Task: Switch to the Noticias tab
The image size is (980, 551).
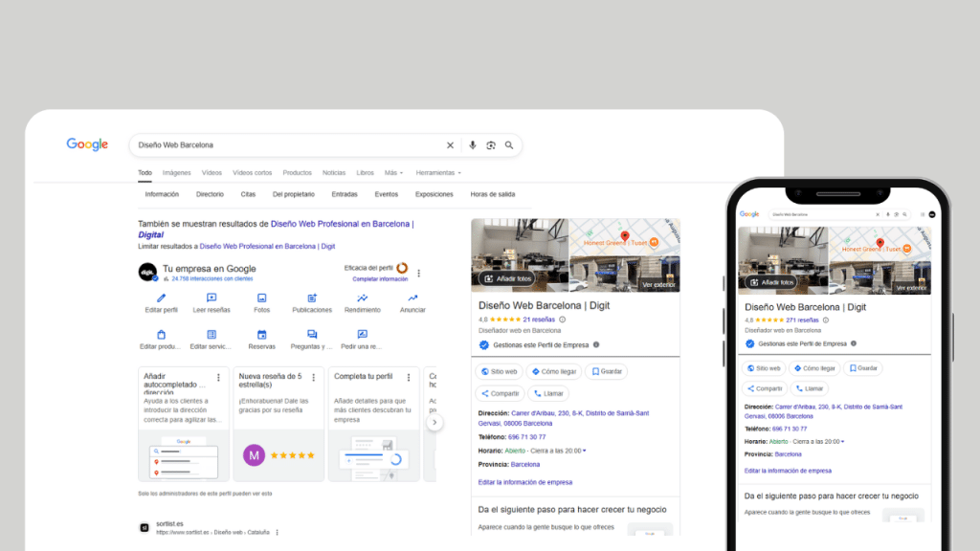Action: pos(334,173)
